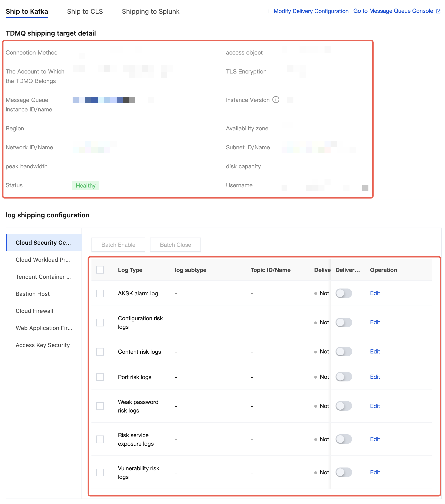Check the Content risk logs row checkbox
Viewport: 445px width, 504px height.
click(100, 352)
